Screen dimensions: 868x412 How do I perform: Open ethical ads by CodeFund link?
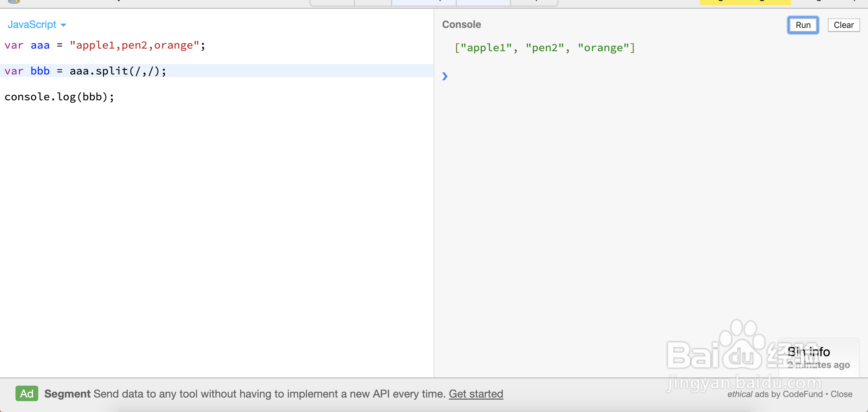tap(775, 394)
